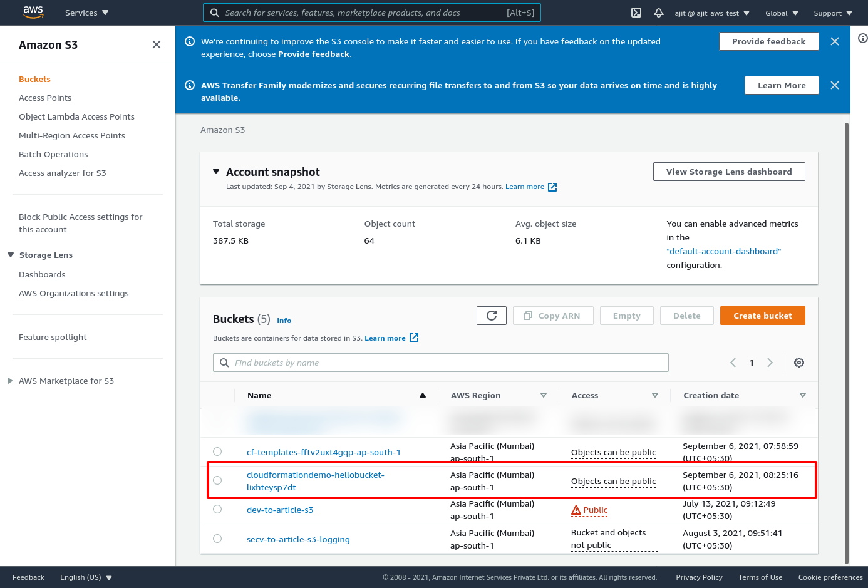Go to Batch Operations in sidebar
Viewport: 868px width, 588px height.
point(53,154)
